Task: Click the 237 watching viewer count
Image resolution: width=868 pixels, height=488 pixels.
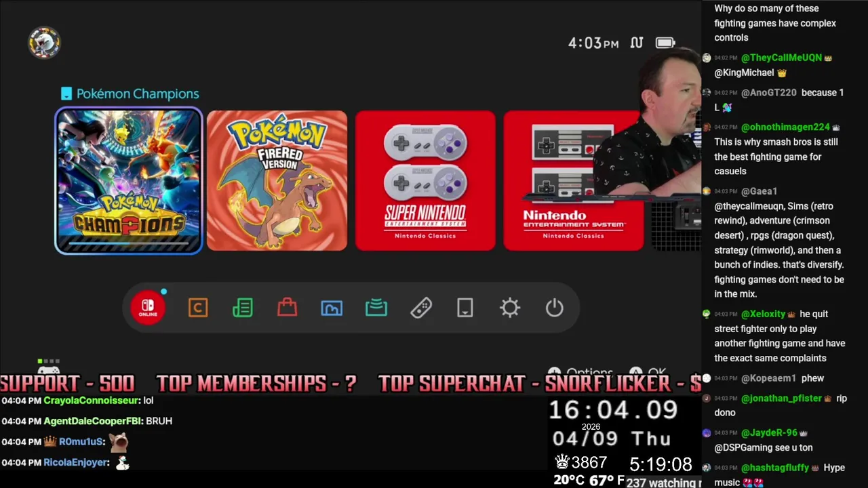Action: coord(663,483)
